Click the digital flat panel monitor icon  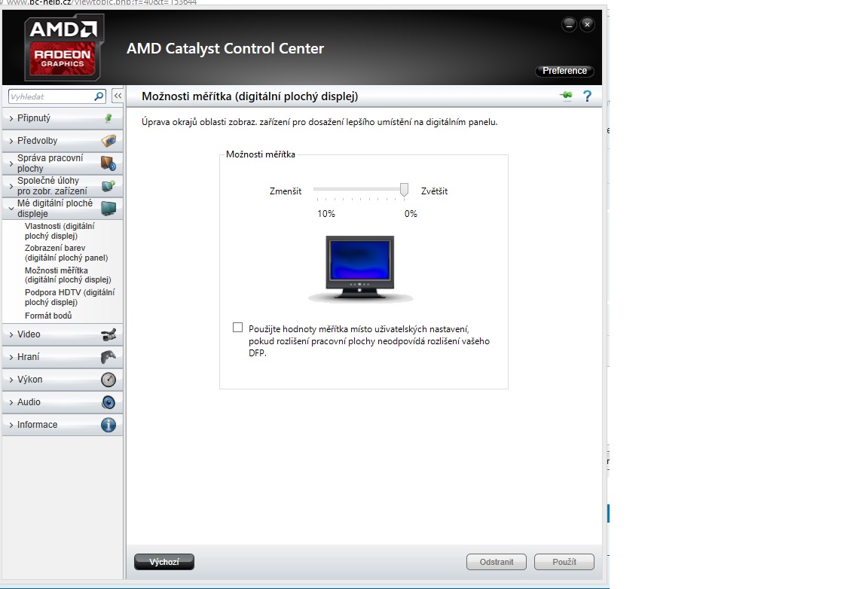point(108,209)
